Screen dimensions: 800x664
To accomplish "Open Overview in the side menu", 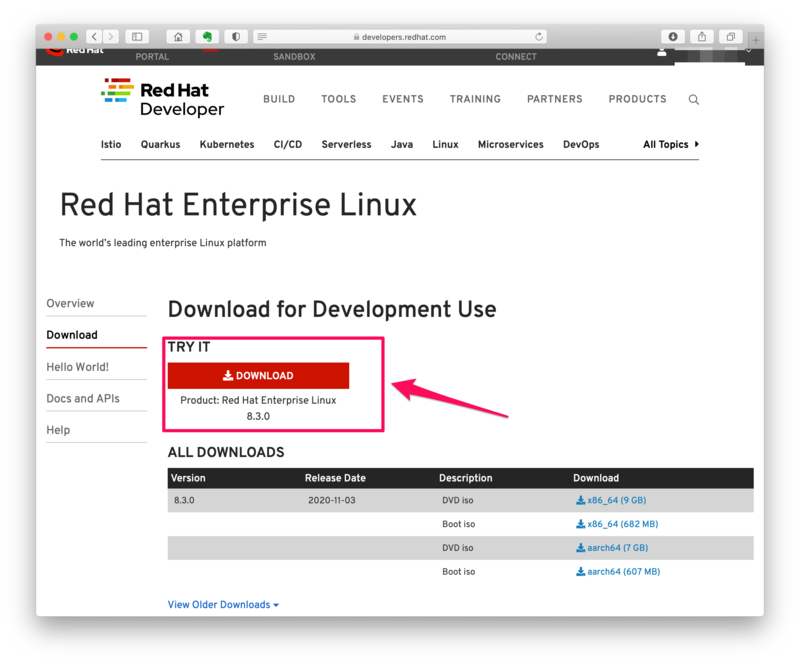I will (70, 304).
